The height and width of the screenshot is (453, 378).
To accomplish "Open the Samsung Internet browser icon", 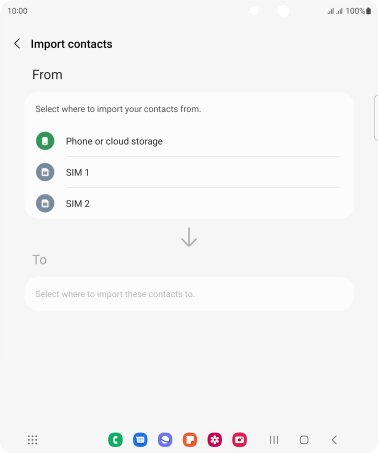I will (165, 440).
